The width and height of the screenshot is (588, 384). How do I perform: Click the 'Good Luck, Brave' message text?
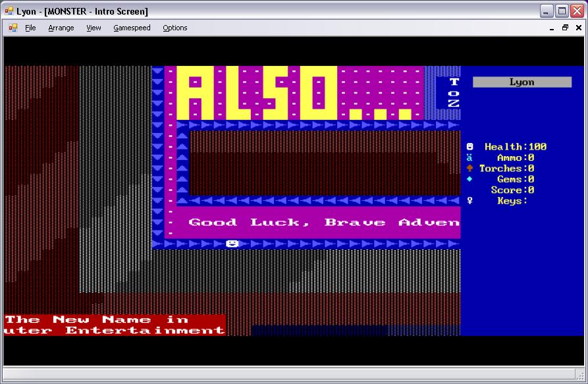coord(287,223)
